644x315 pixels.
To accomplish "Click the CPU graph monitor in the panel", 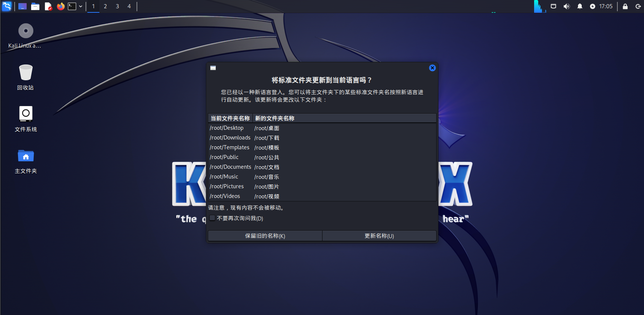I will click(540, 6).
